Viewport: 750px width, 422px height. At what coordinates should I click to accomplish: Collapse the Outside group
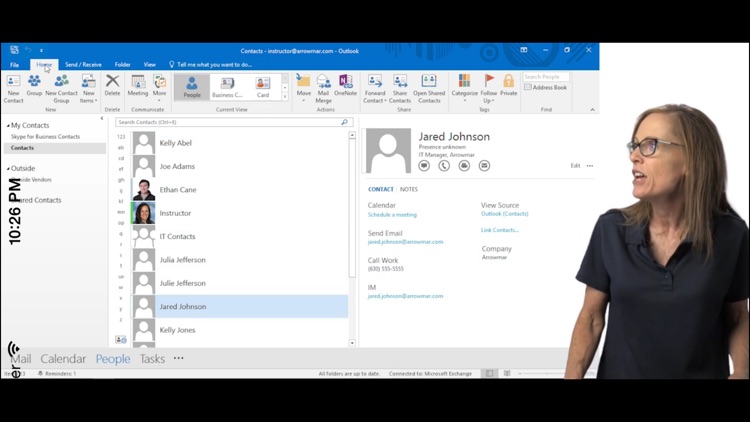8,168
